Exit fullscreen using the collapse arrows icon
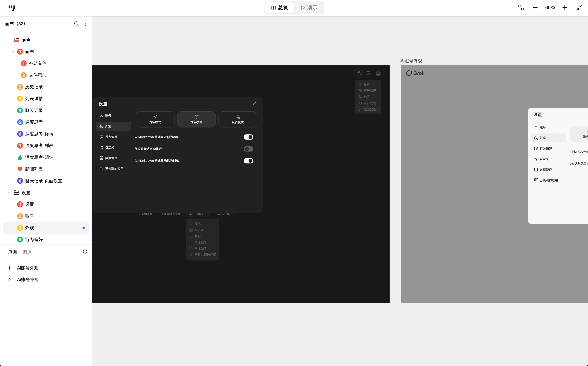588x366 pixels. click(x=579, y=8)
